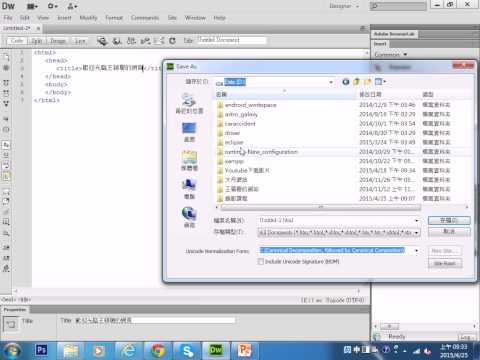Viewport: 480px width, 360px height.
Task: Click the Dreamweaver search box
Action: coord(398,6)
